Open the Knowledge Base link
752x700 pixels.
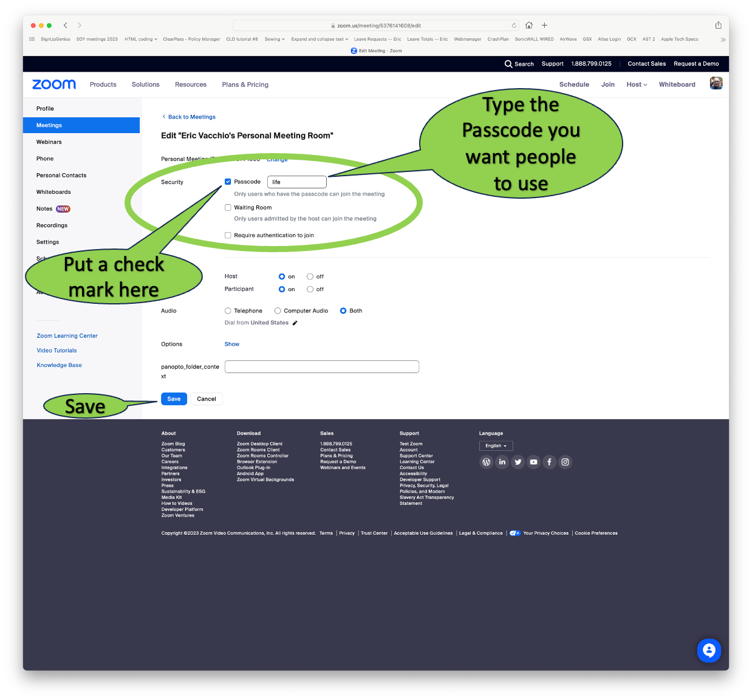pyautogui.click(x=59, y=365)
